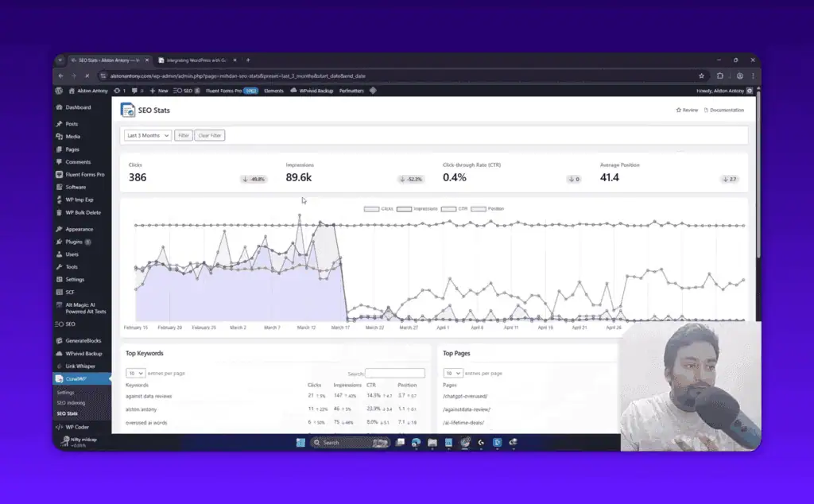Open browser extensions puzzle icon
Image resolution: width=814 pixels, height=504 pixels.
(719, 76)
